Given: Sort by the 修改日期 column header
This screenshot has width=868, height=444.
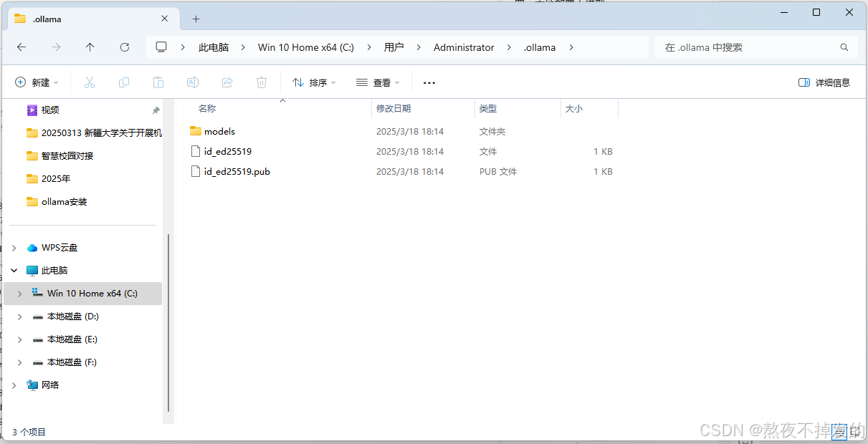Looking at the screenshot, I should pyautogui.click(x=394, y=109).
